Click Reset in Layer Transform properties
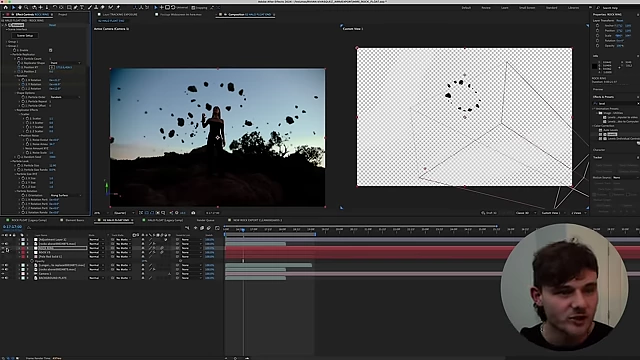640x360 pixels. pyautogui.click(x=620, y=20)
